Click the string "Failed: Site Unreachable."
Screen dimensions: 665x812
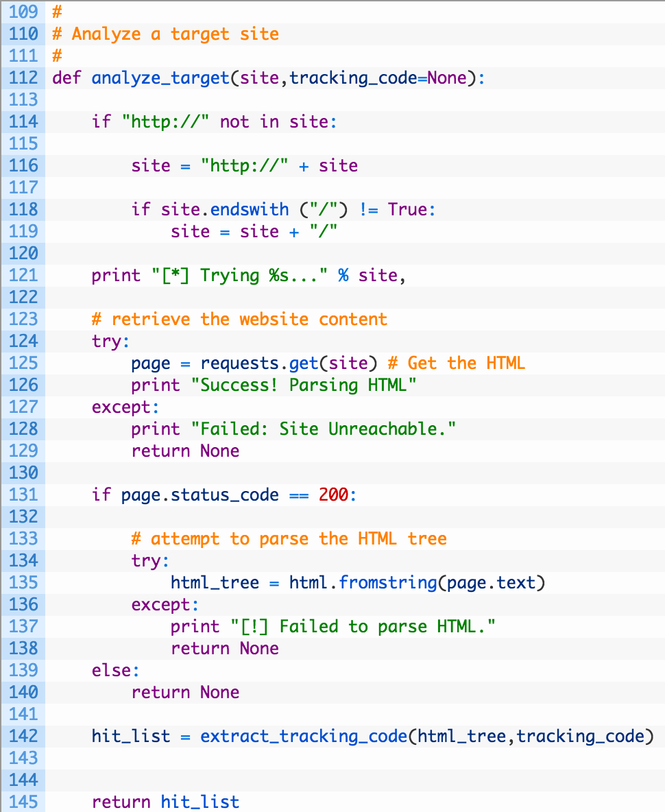pos(324,429)
